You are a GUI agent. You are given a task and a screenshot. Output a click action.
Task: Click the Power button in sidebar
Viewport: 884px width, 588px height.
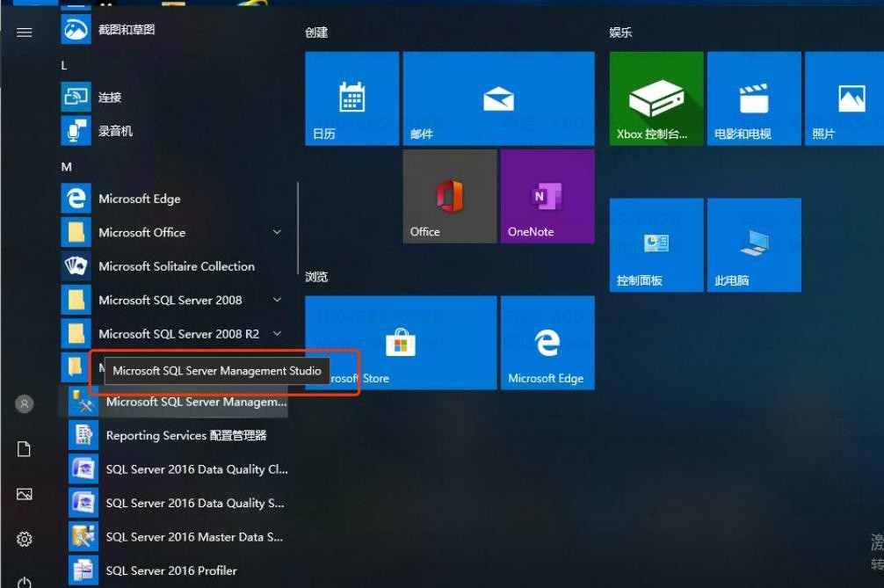[25, 581]
